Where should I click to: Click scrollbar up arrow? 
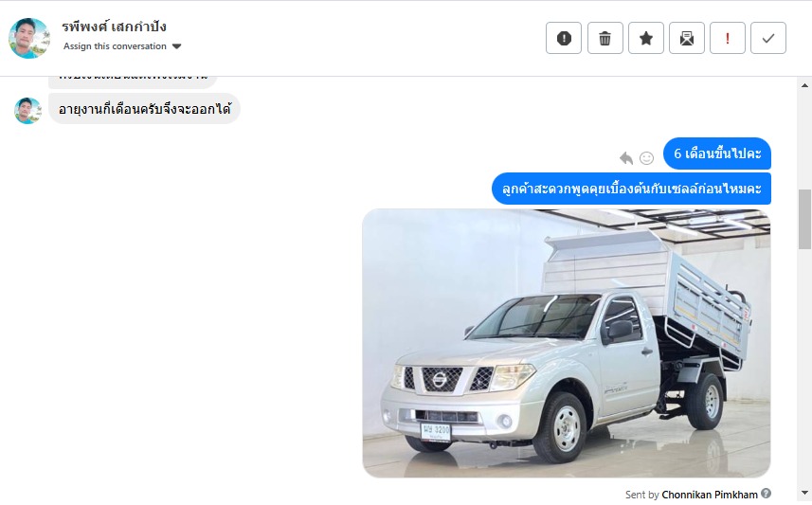pos(804,85)
